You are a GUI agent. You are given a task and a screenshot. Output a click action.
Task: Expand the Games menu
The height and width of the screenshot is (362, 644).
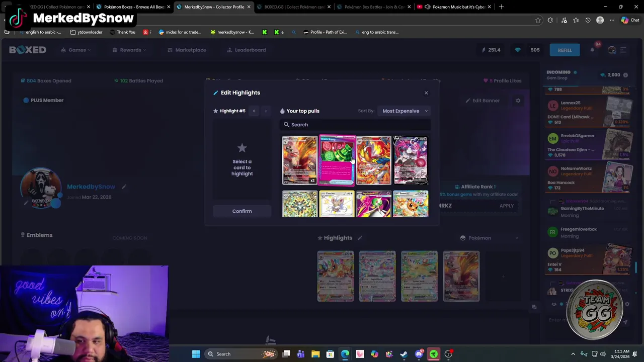[76, 50]
